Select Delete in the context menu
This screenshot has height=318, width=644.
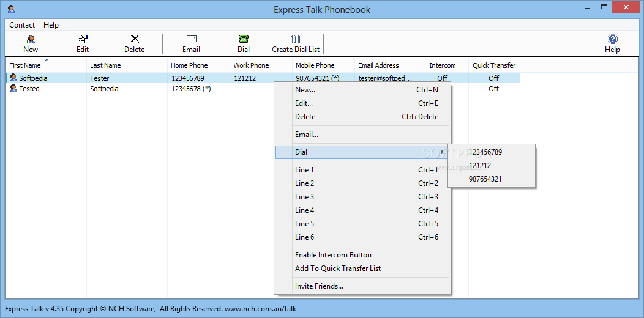(x=362, y=117)
